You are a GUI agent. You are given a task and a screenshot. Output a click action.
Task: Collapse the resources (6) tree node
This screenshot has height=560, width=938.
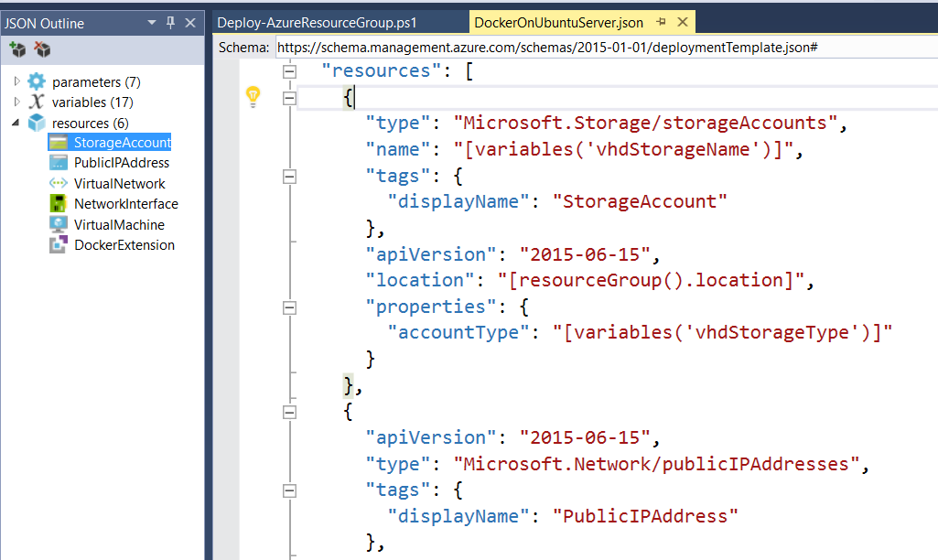pos(16,123)
